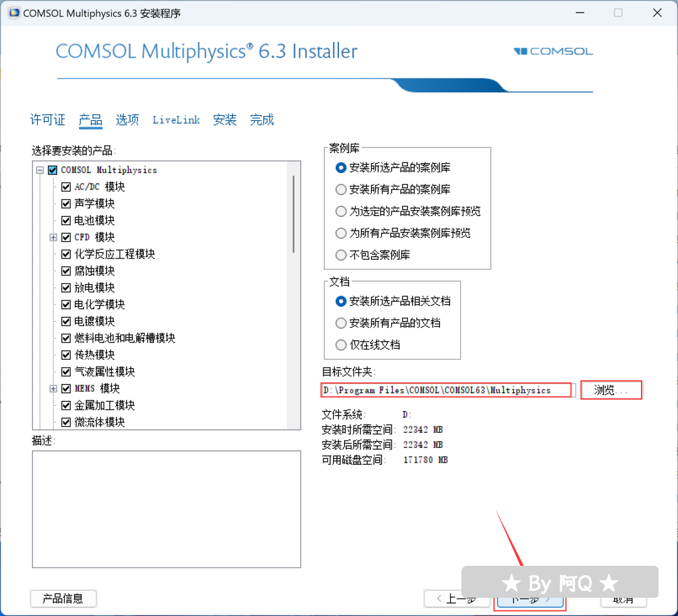Click inside the 描述 description box
Screen dimensions: 678x616
click(x=166, y=509)
